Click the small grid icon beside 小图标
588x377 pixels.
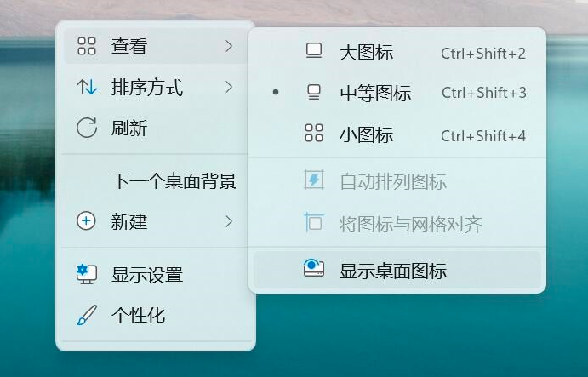pos(314,133)
